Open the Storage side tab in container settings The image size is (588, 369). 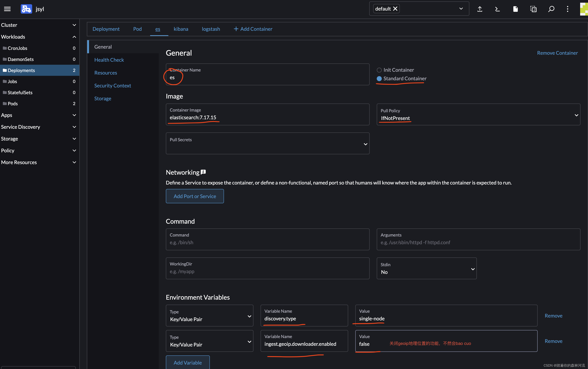103,98
